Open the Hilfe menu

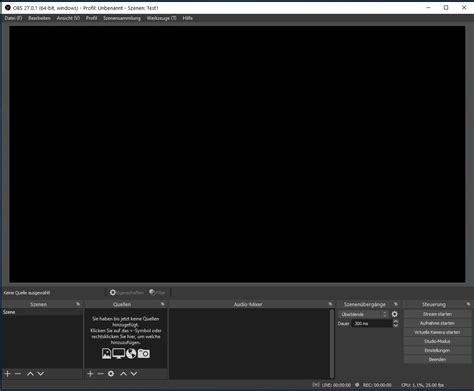tap(187, 18)
